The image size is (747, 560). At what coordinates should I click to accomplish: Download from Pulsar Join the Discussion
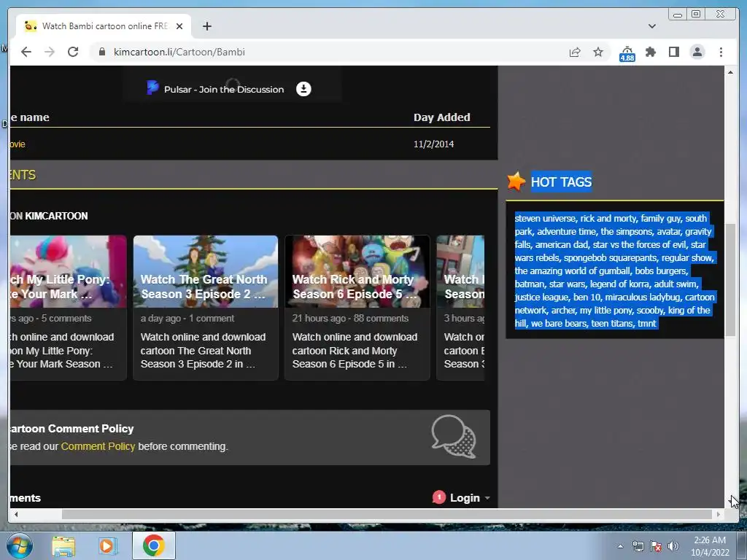pyautogui.click(x=303, y=89)
